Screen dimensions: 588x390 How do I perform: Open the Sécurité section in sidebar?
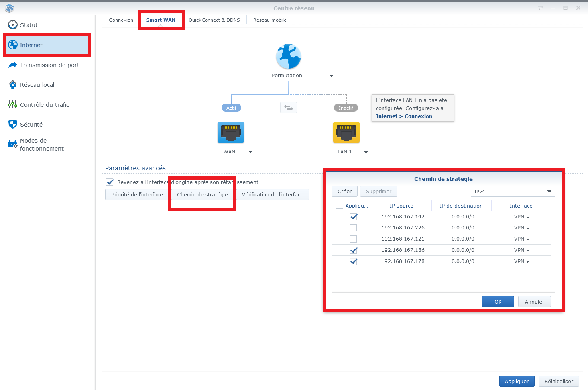click(x=47, y=125)
